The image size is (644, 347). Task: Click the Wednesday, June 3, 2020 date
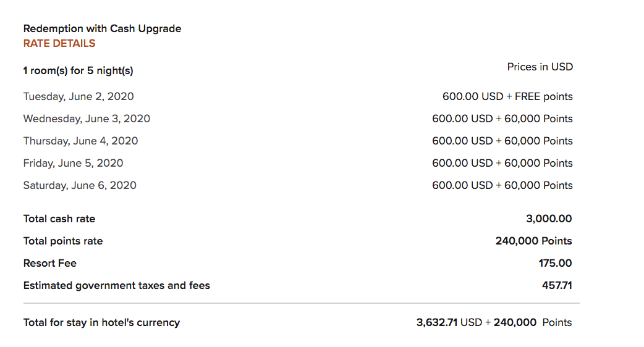click(x=87, y=119)
